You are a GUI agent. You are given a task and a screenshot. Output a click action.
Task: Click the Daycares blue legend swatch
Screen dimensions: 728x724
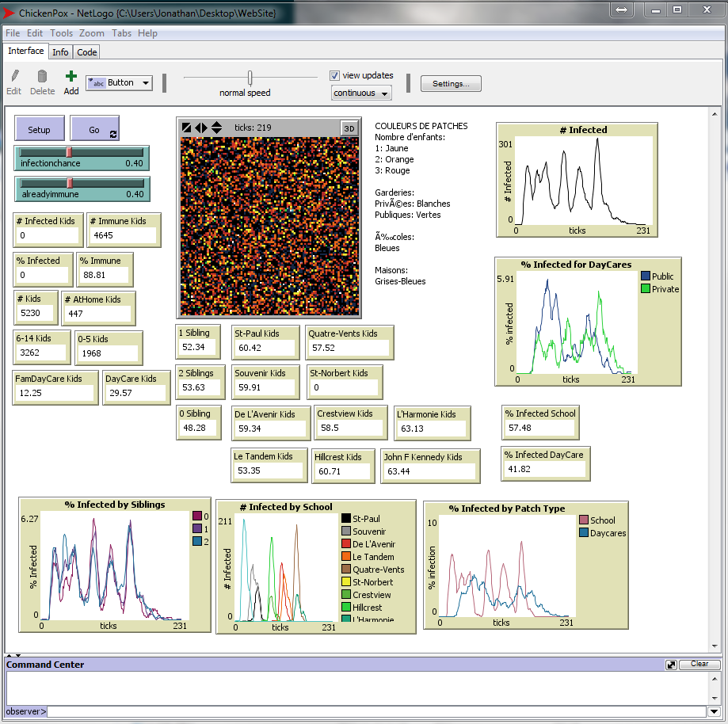[584, 532]
